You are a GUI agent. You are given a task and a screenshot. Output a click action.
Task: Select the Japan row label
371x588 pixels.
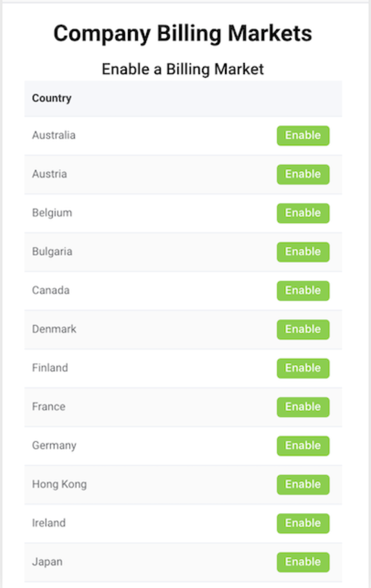(47, 562)
